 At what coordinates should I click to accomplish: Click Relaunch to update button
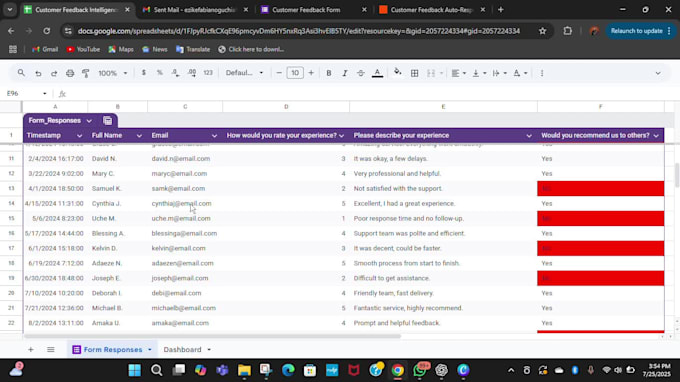(x=639, y=31)
